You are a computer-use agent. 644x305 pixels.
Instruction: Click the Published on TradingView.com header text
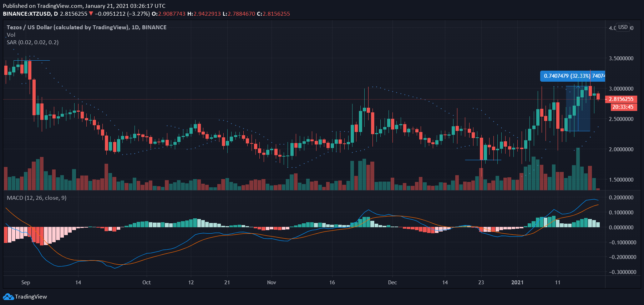point(84,6)
